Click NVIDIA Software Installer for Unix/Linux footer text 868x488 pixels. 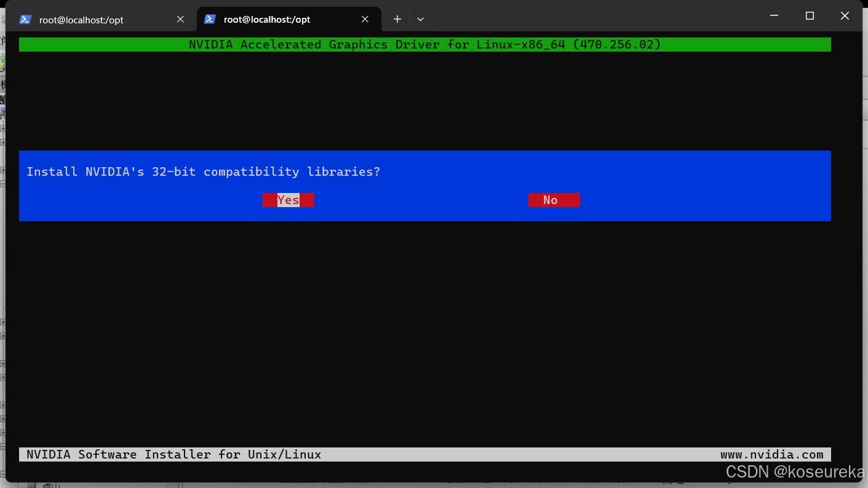tap(174, 455)
